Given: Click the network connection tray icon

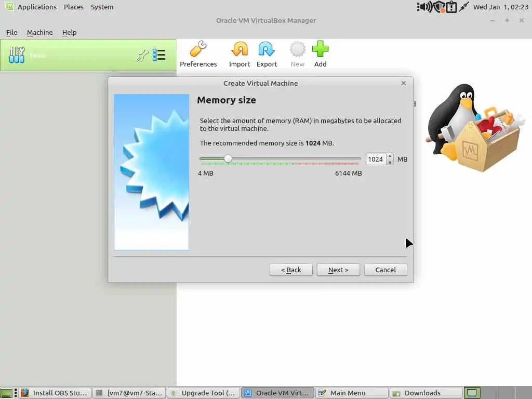Looking at the screenshot, I should point(463,7).
